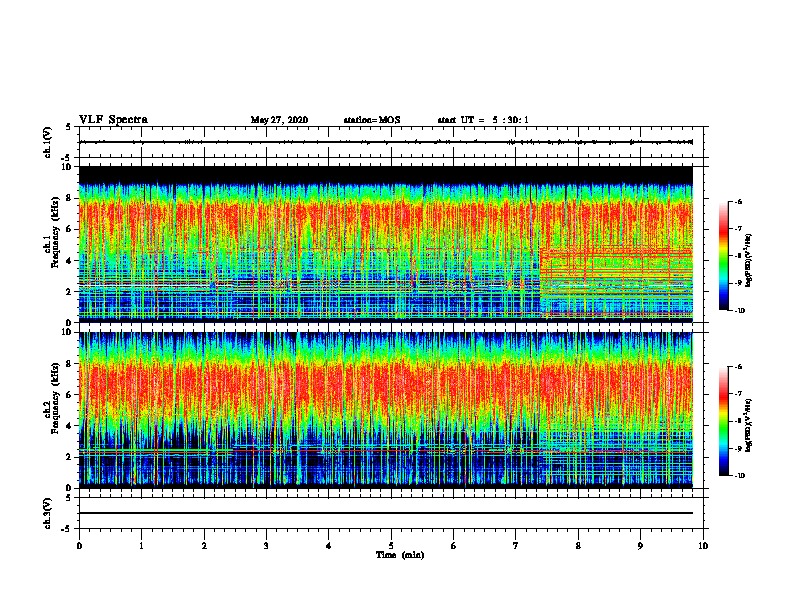Click the 'ch.3(V)' waveform axis label
The width and height of the screenshot is (792, 612).
(47, 513)
